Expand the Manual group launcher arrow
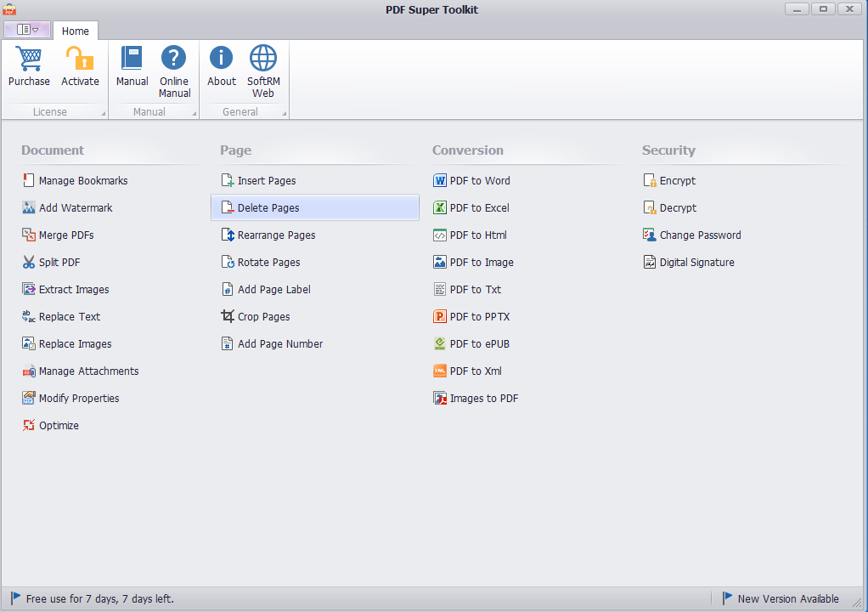 [x=194, y=114]
